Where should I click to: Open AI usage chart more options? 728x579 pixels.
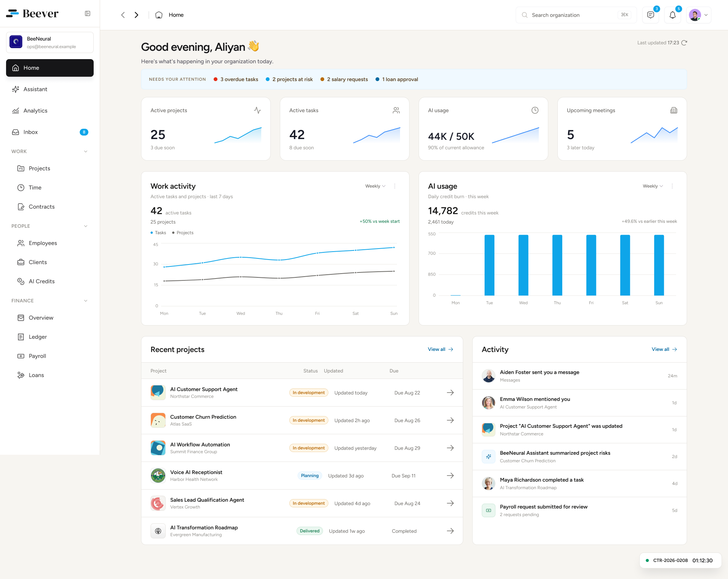click(672, 186)
